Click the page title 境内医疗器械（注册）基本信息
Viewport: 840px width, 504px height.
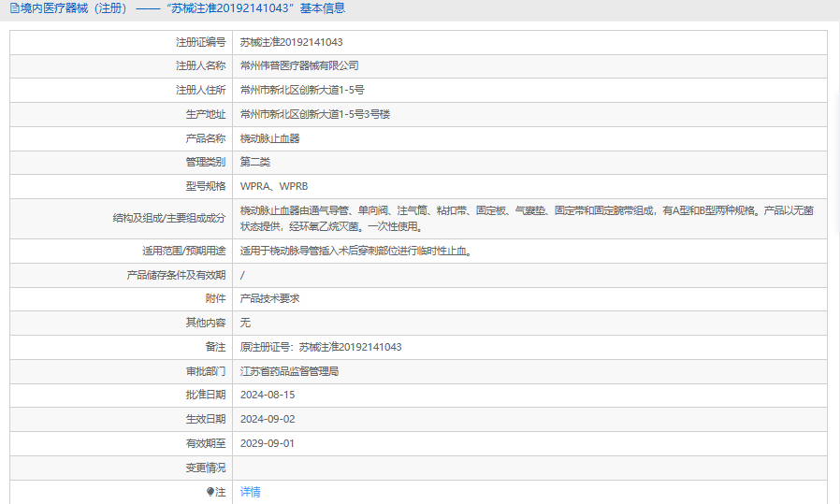(183, 8)
